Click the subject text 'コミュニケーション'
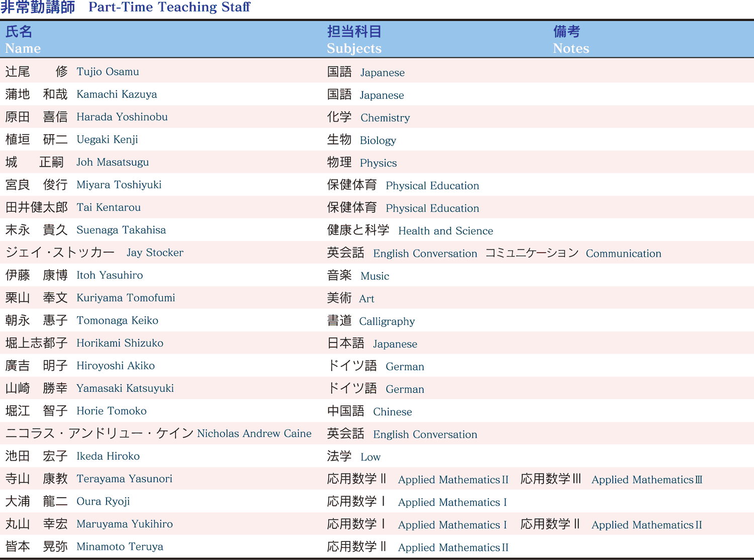Image resolution: width=754 pixels, height=560 pixels. pos(532,253)
